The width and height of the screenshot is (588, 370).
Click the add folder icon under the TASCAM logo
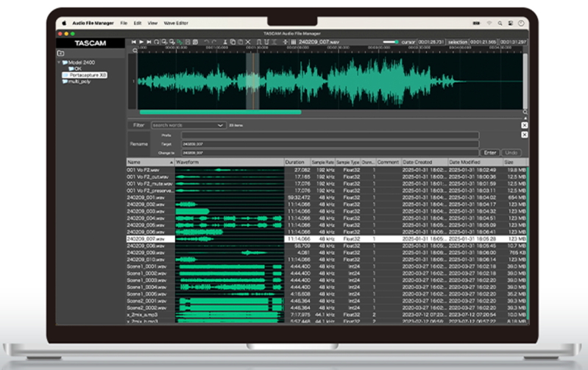click(61, 53)
